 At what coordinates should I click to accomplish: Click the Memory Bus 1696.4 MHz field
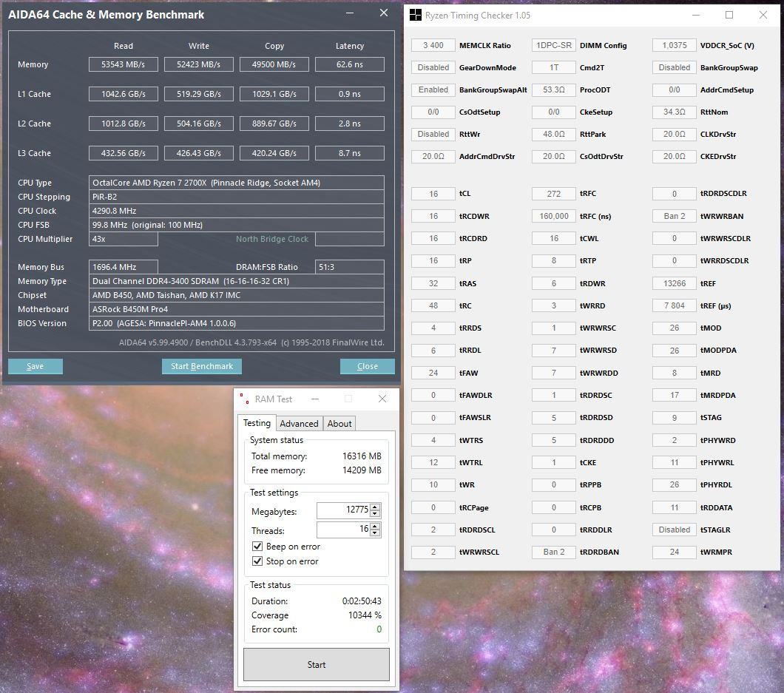123,267
